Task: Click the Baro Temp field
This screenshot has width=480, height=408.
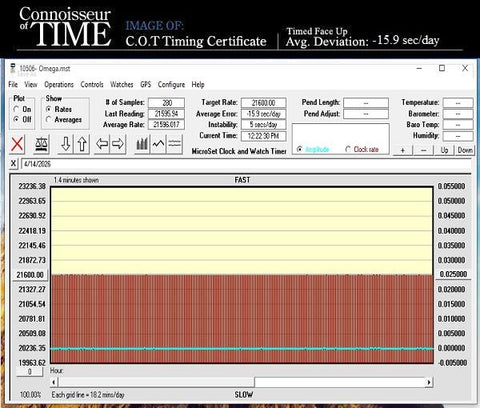Action: tap(458, 125)
